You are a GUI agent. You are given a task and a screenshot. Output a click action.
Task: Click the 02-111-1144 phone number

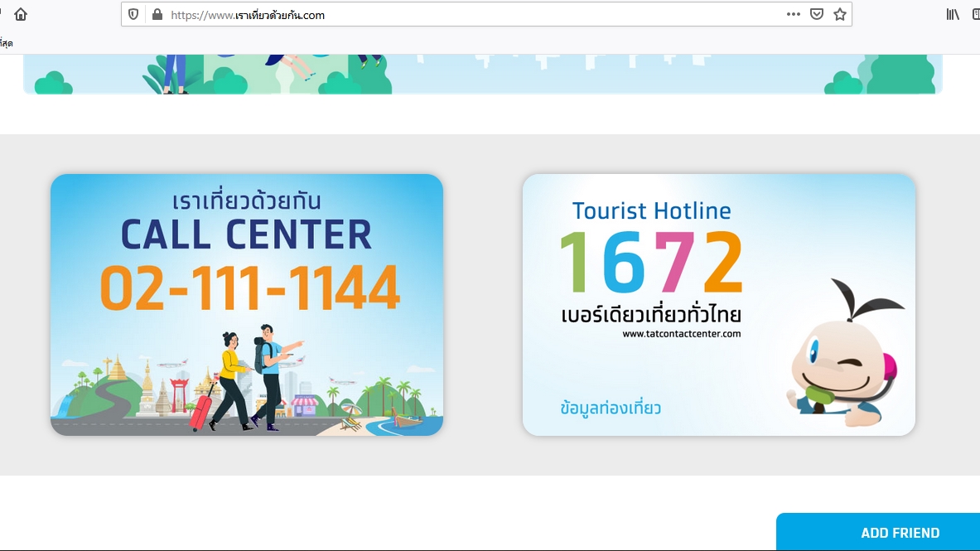[x=249, y=288]
